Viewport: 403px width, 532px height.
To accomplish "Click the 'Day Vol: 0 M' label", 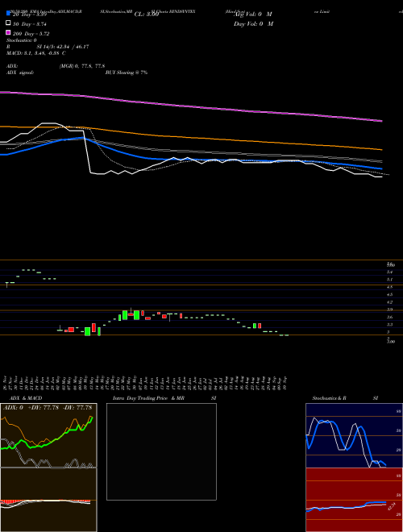I will [x=253, y=24].
